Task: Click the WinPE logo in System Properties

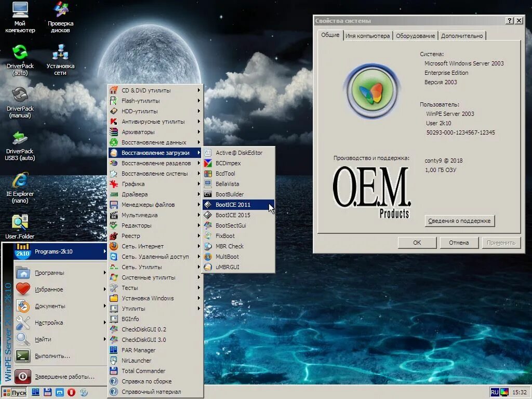Action: click(x=372, y=91)
